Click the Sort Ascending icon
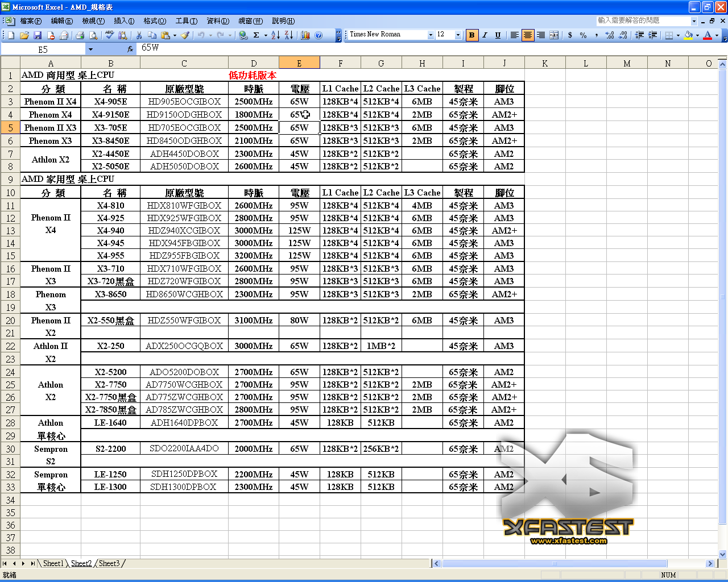728x582 pixels. 275,35
